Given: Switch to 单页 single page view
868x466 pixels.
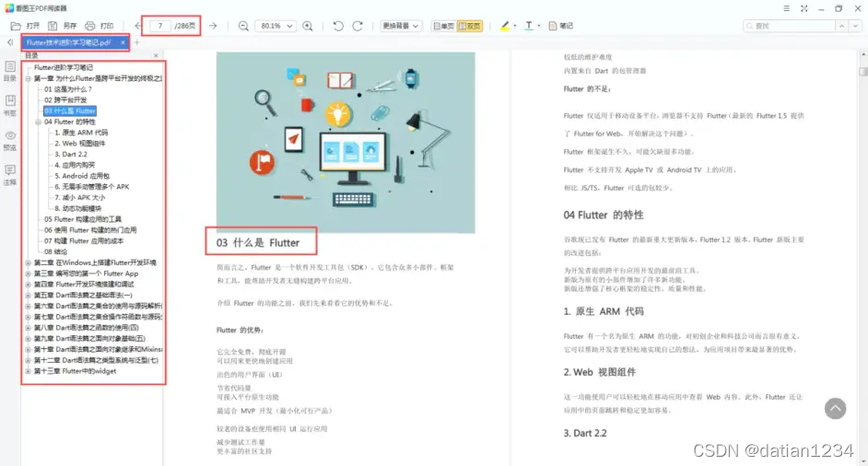Looking at the screenshot, I should 443,26.
